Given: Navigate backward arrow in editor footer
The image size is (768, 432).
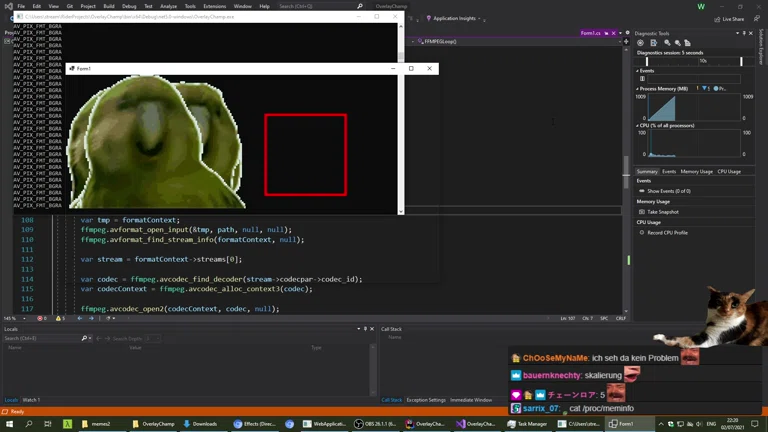Looking at the screenshot, I should point(79,318).
